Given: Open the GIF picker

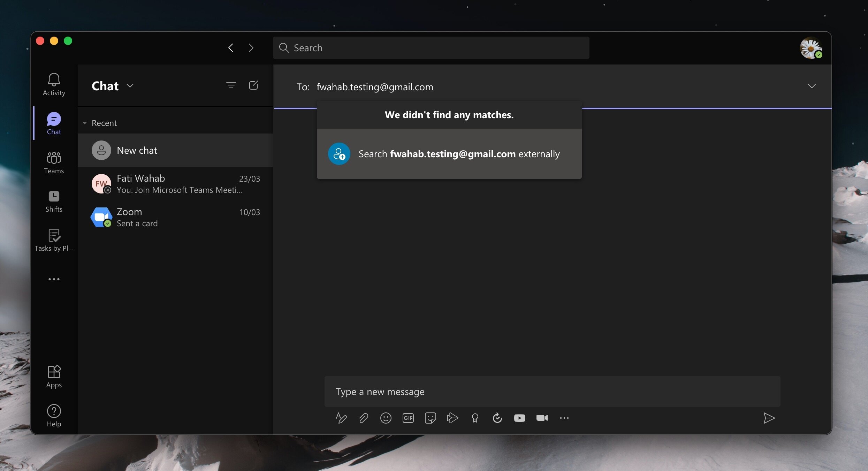Looking at the screenshot, I should click(x=408, y=418).
